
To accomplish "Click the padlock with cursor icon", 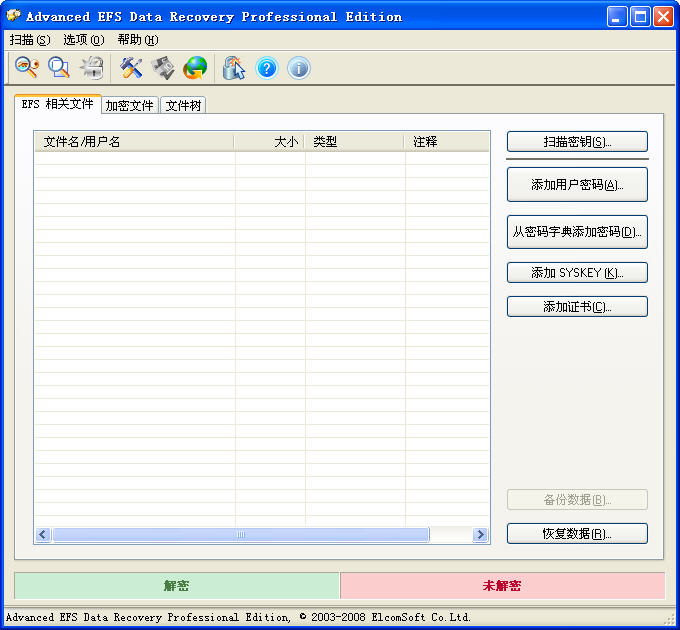I will coord(234,67).
